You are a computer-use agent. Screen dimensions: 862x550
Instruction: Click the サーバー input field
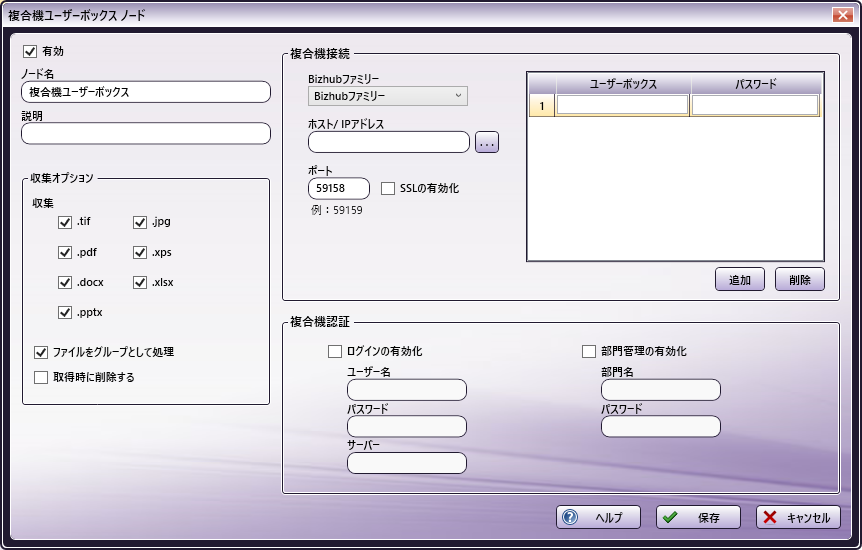pyautogui.click(x=407, y=463)
